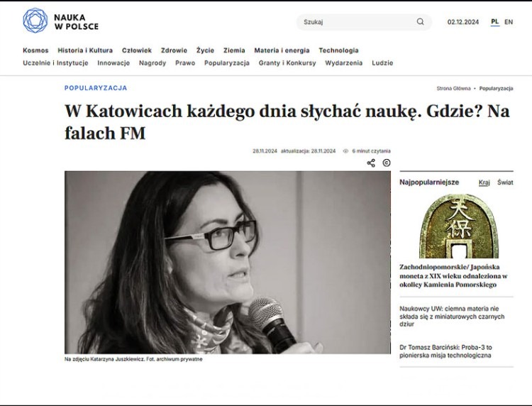Select the PL language option
Screen dimensions: 532x406
[x=495, y=22]
